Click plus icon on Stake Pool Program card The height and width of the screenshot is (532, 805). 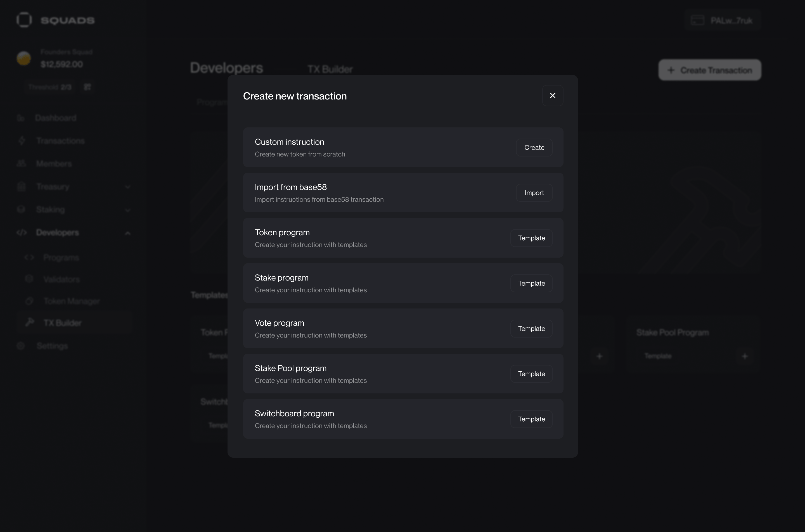(x=745, y=356)
